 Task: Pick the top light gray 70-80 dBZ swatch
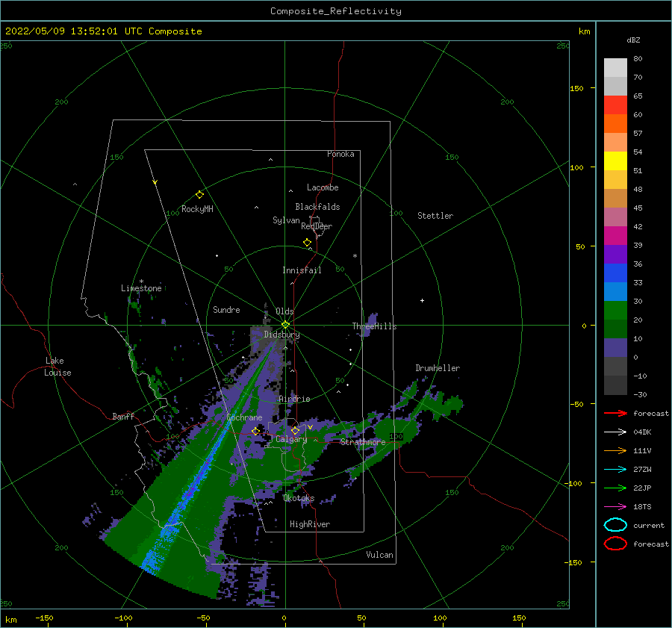point(615,68)
